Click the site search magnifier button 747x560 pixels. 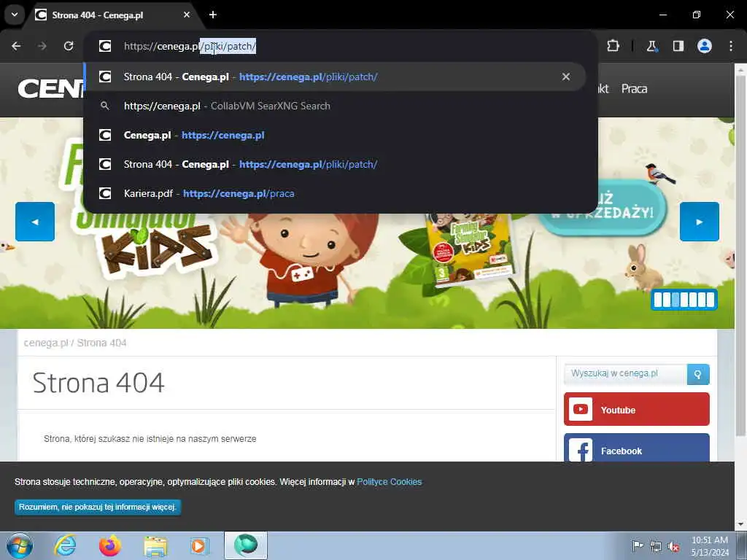pos(698,374)
